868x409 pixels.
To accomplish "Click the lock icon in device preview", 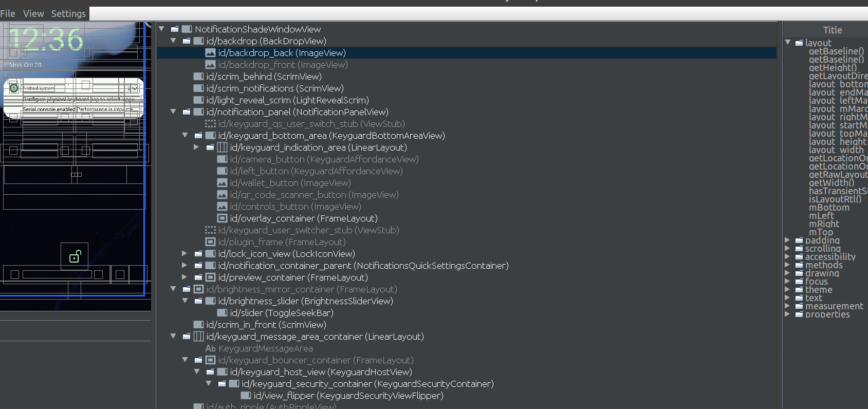I will click(75, 256).
